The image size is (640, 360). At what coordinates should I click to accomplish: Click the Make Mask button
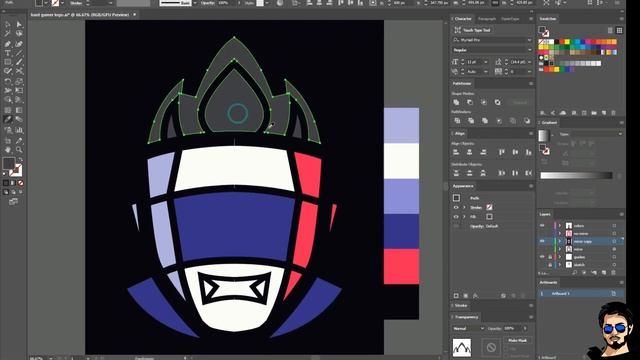(517, 340)
